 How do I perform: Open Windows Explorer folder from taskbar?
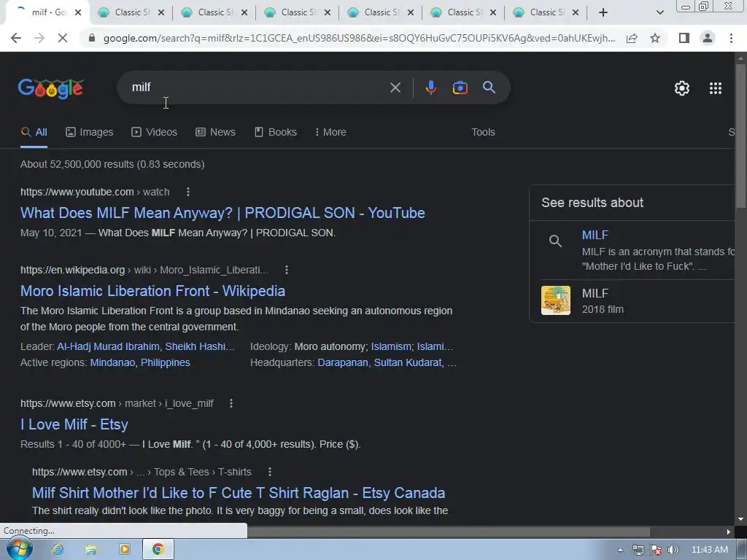click(x=91, y=550)
